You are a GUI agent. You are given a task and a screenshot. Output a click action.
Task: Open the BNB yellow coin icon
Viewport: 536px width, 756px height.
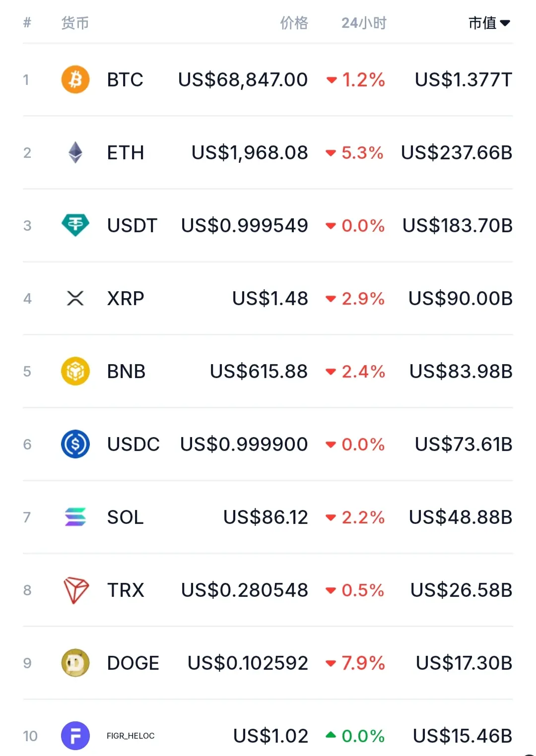tap(75, 371)
